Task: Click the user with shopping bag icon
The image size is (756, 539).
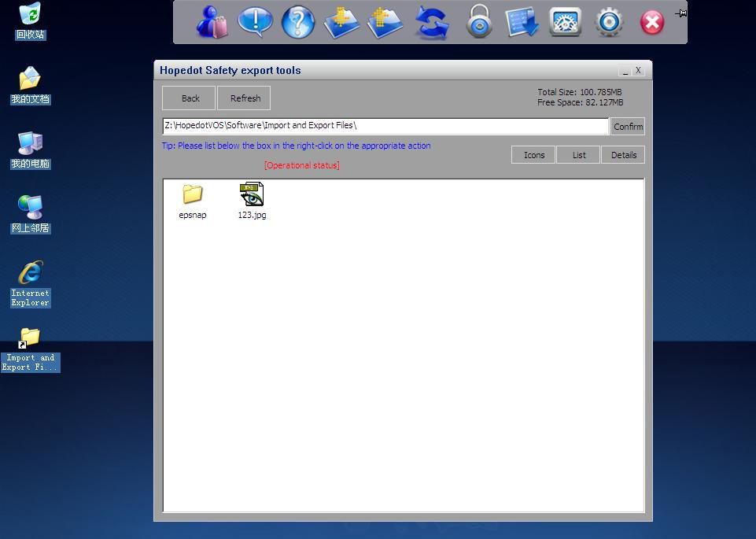Action: (212, 22)
